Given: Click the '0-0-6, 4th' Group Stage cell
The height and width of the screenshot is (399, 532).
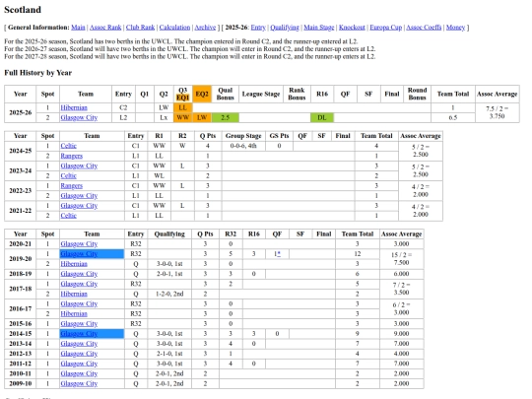Looking at the screenshot, I should (x=243, y=146).
